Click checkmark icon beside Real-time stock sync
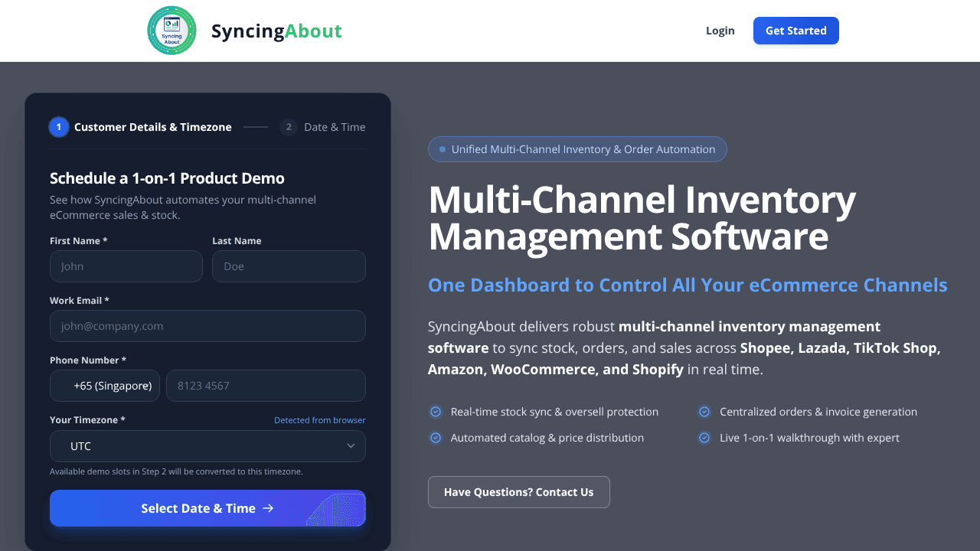This screenshot has height=551, width=980. click(436, 412)
